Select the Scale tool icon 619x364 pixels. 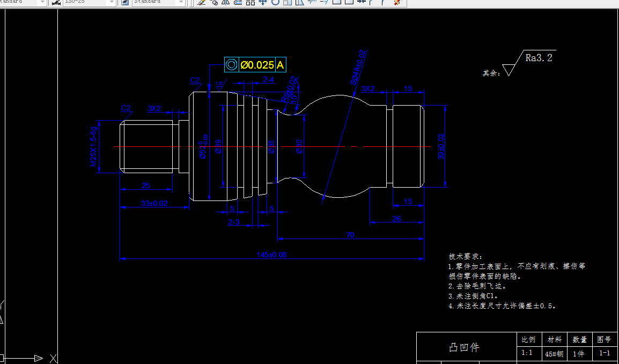287,4
